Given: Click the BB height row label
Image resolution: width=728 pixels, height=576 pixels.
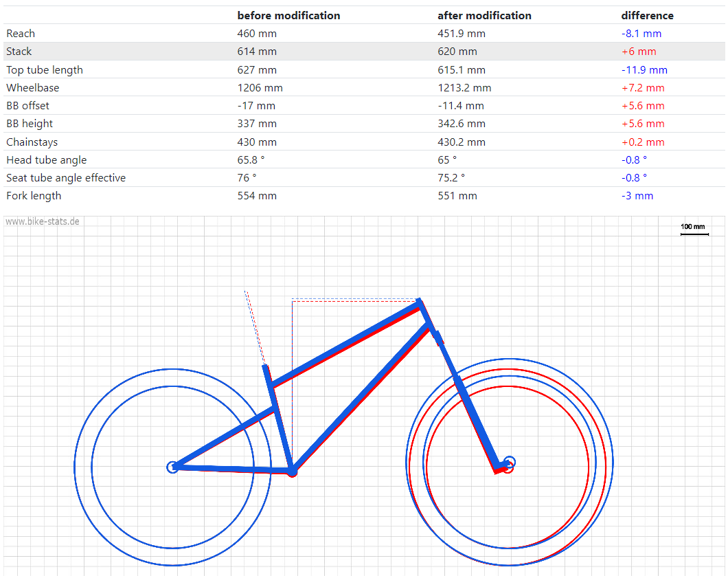Looking at the screenshot, I should (30, 124).
